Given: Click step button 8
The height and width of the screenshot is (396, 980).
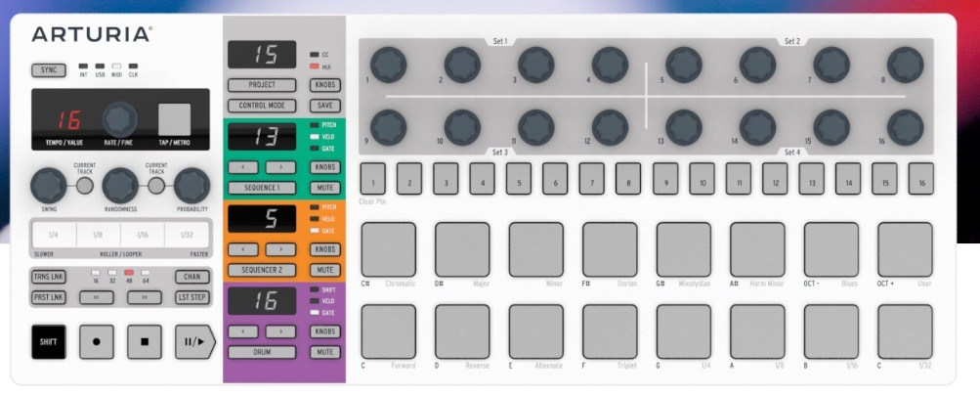Looking at the screenshot, I should click(628, 178).
